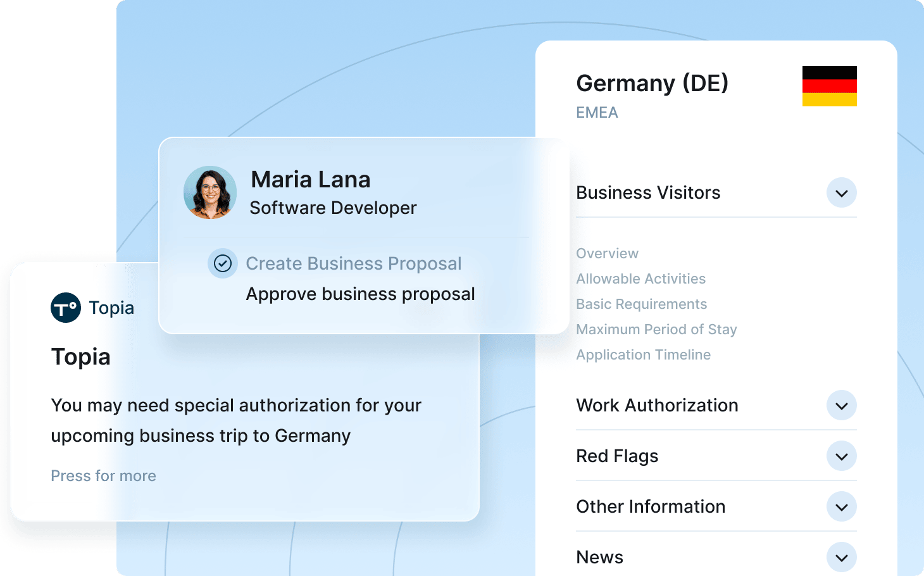Expand the Business Visitors chevron
The height and width of the screenshot is (576, 924).
pos(841,193)
